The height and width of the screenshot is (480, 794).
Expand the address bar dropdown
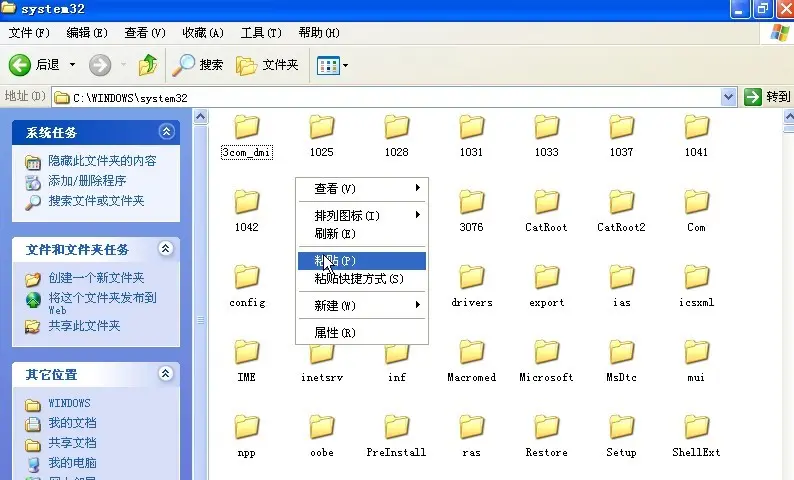point(728,97)
